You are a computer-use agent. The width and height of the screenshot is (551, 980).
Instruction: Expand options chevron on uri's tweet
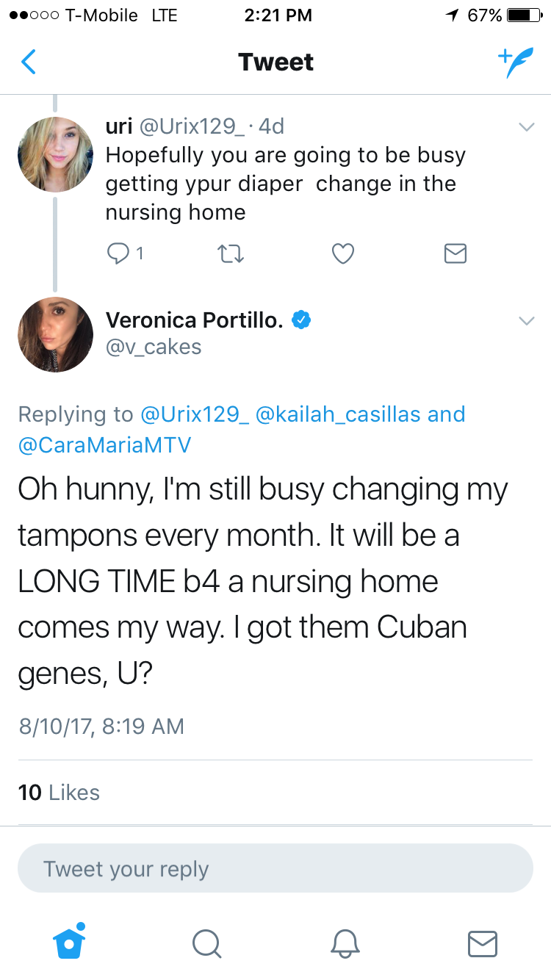click(526, 127)
